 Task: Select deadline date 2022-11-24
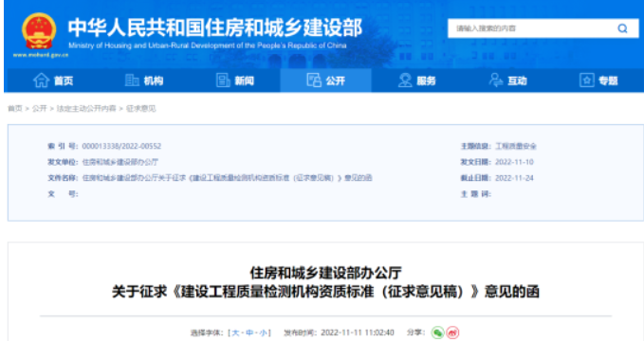click(x=514, y=178)
